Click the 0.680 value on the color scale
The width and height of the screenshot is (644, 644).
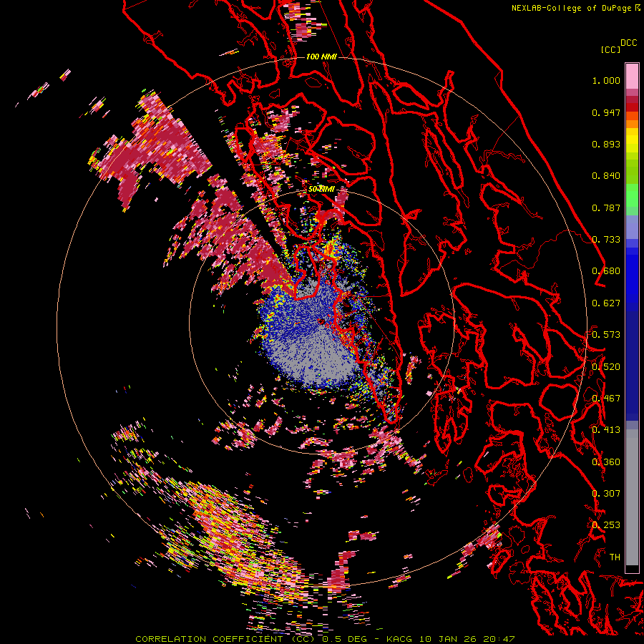606,271
